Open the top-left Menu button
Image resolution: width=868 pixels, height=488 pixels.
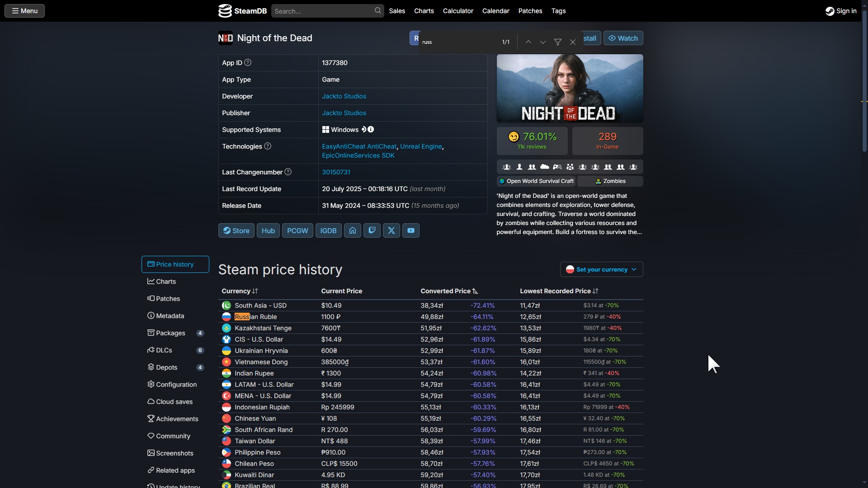click(24, 11)
